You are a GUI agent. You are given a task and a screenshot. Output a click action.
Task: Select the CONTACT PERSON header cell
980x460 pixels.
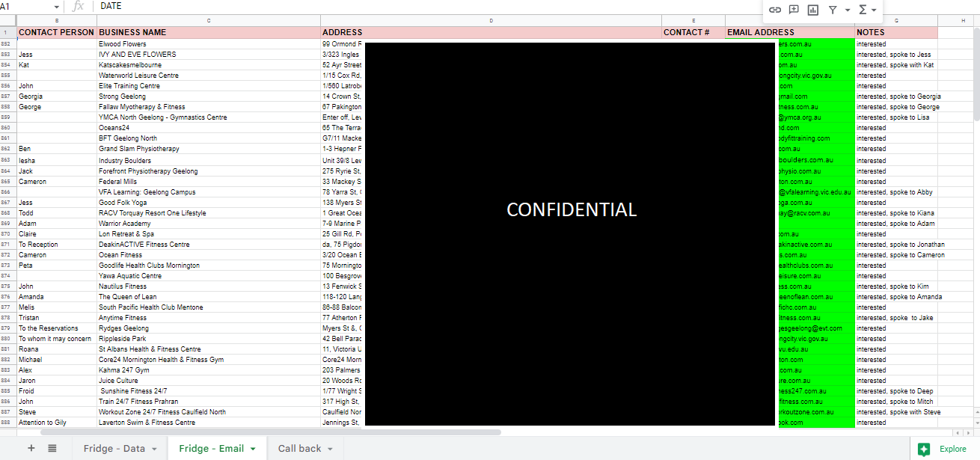[57, 33]
